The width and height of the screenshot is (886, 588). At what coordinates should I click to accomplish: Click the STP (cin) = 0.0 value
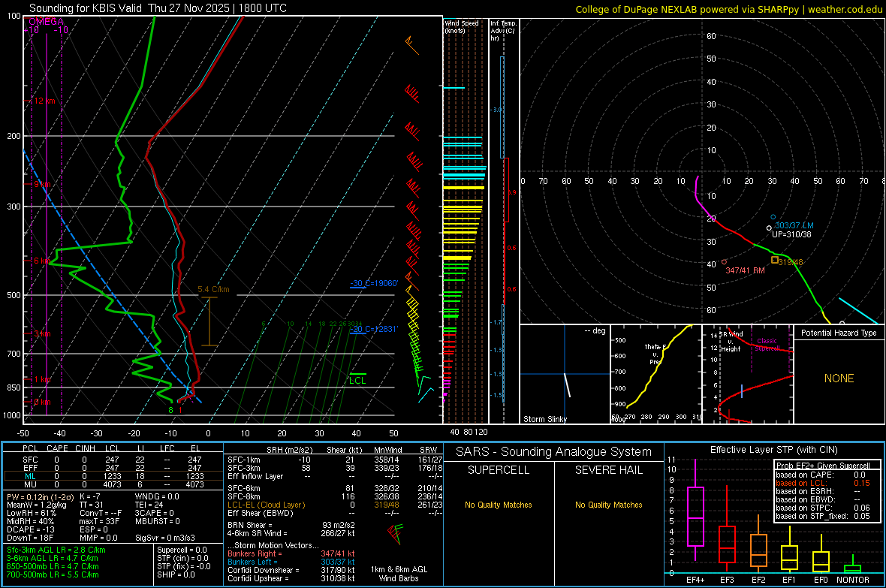point(182,558)
